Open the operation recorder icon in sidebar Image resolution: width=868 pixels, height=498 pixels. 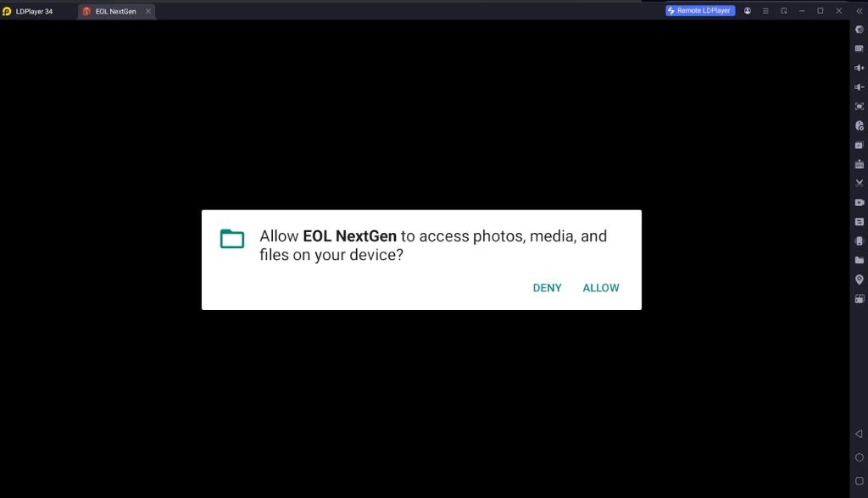(860, 125)
